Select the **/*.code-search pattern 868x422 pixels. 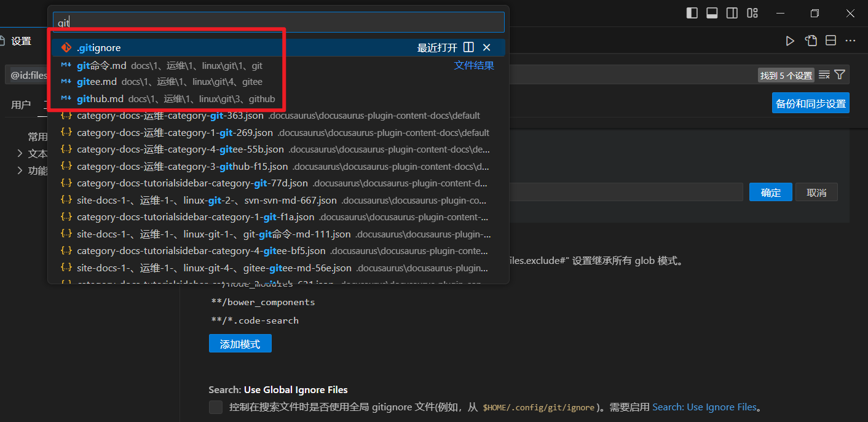(x=254, y=320)
